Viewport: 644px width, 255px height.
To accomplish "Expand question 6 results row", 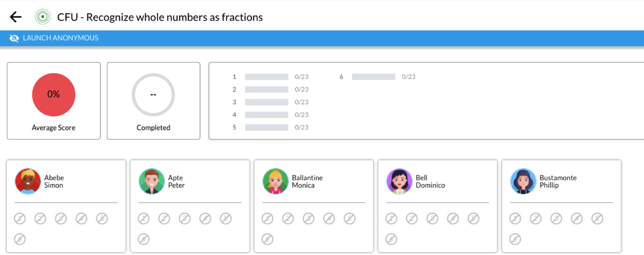I will 373,77.
